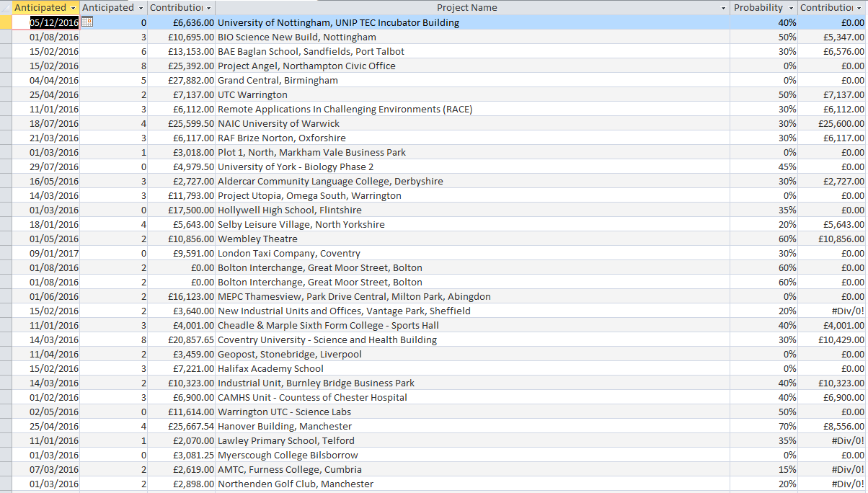Click AMTC, Furness College, Cumbria cell
This screenshot has width=868, height=493.
coord(290,469)
